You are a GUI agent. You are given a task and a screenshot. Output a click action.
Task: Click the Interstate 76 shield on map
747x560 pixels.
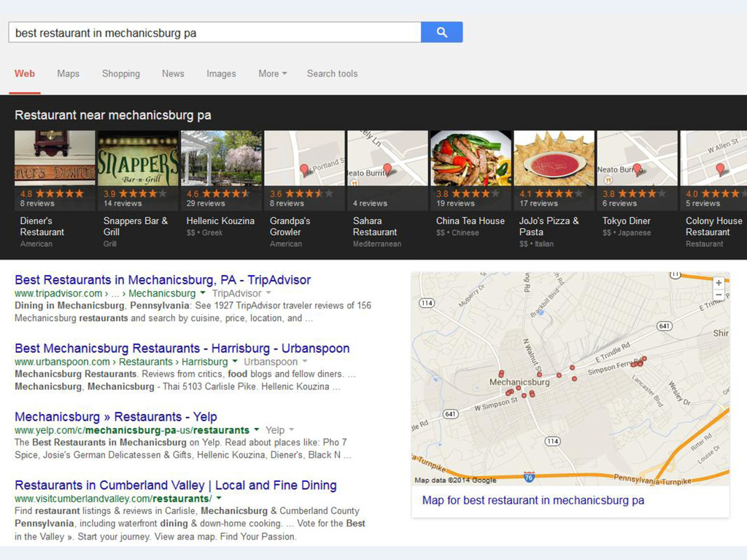point(529,477)
